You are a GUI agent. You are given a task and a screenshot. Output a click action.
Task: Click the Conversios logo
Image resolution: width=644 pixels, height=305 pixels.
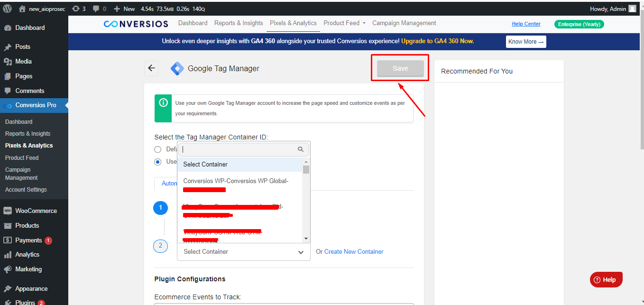(136, 24)
